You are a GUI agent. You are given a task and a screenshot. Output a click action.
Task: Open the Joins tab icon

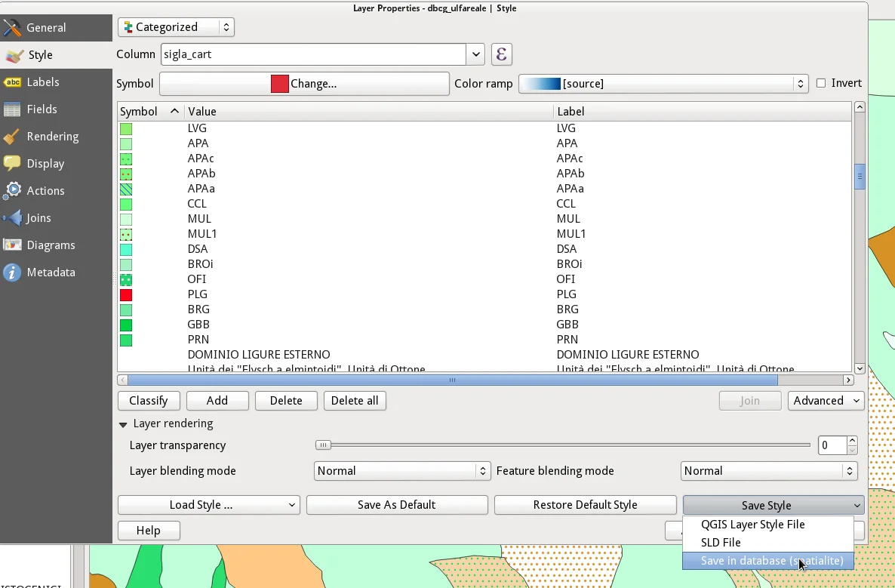click(x=12, y=218)
